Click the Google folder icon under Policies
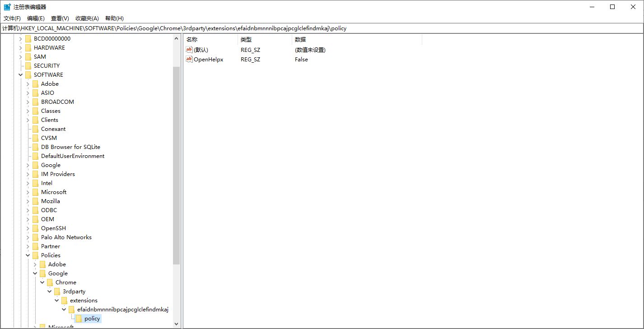The height and width of the screenshot is (329, 644). pyautogui.click(x=42, y=273)
